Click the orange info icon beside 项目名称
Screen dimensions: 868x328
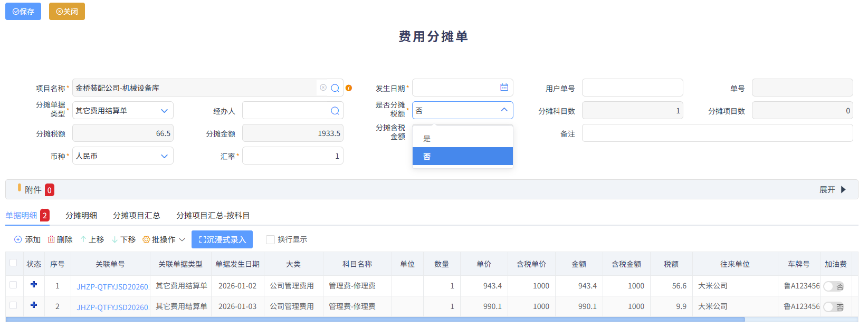tap(349, 88)
